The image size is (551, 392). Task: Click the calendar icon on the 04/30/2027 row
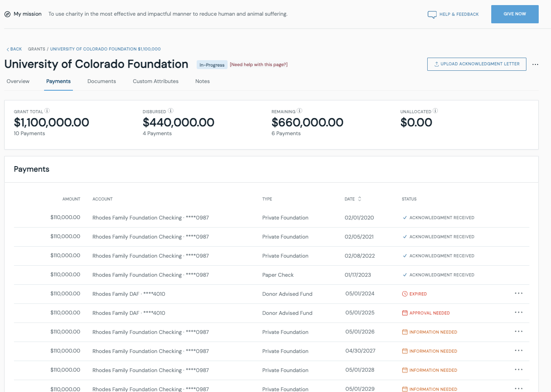[x=405, y=351]
